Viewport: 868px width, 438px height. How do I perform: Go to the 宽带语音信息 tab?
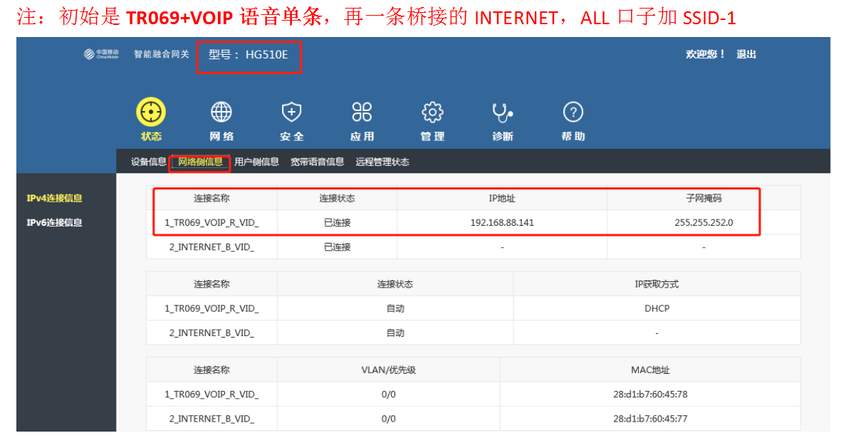click(317, 162)
